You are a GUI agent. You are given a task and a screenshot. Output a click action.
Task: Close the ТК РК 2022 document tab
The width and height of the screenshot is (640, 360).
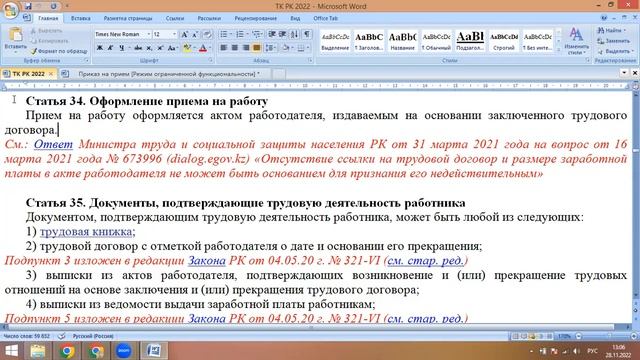[x=51, y=74]
